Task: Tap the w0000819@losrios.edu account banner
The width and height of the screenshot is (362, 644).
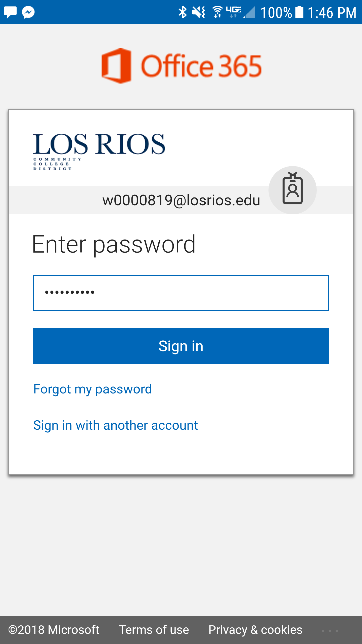Action: pyautogui.click(x=181, y=200)
